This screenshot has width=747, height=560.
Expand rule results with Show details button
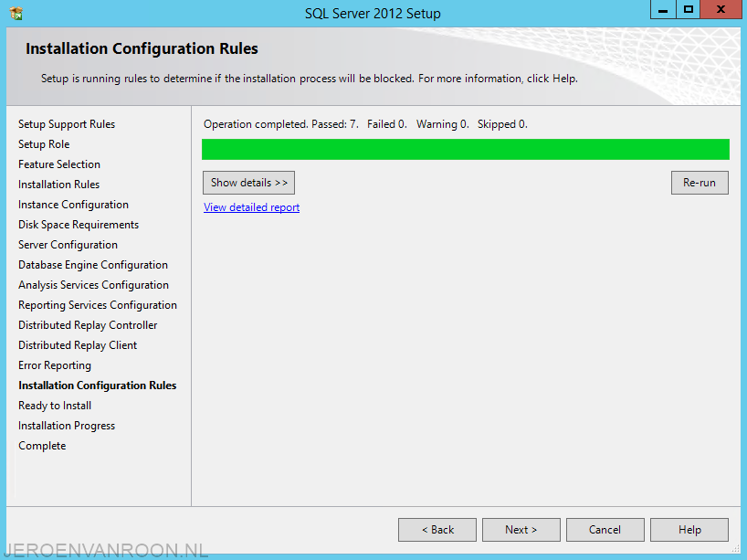click(248, 183)
